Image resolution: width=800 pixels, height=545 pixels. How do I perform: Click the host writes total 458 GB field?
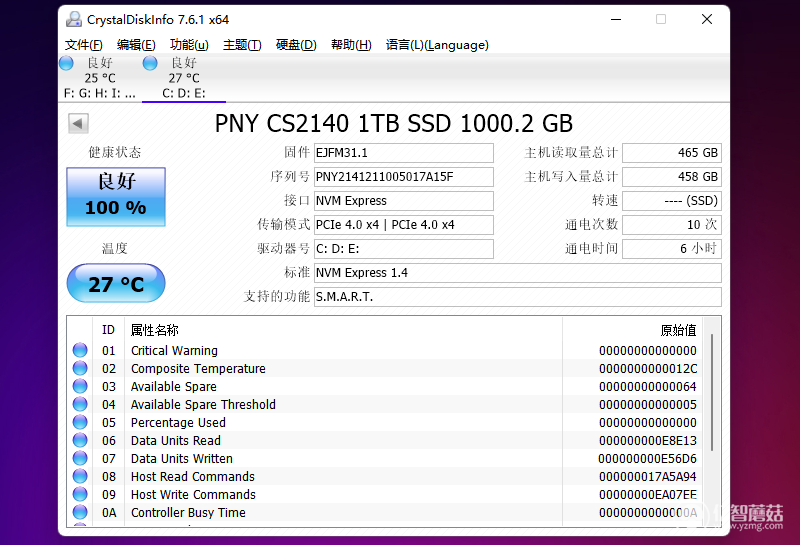tap(672, 177)
